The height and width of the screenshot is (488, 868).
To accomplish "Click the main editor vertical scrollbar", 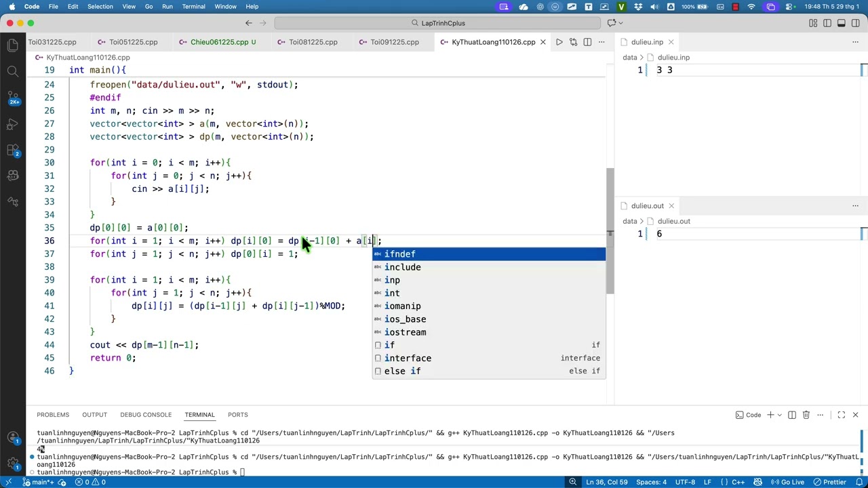I will click(x=610, y=230).
